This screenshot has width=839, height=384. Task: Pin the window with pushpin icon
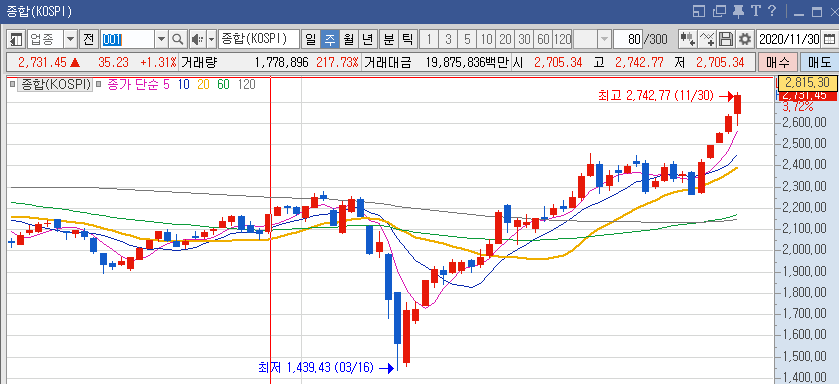pyautogui.click(x=738, y=11)
